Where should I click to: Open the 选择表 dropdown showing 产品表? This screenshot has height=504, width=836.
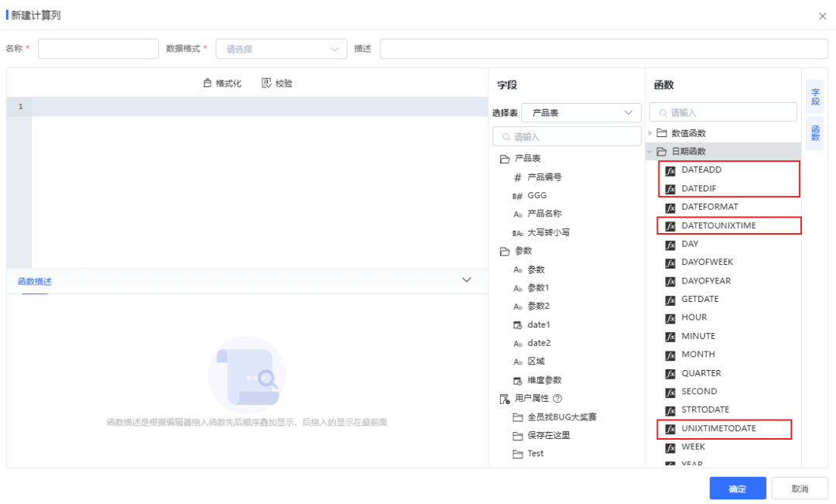pyautogui.click(x=581, y=111)
